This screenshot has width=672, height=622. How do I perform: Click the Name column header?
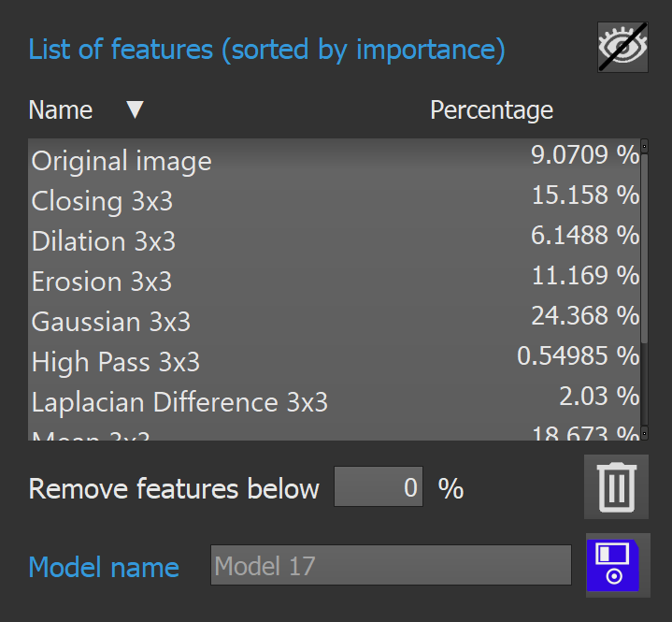coord(61,110)
